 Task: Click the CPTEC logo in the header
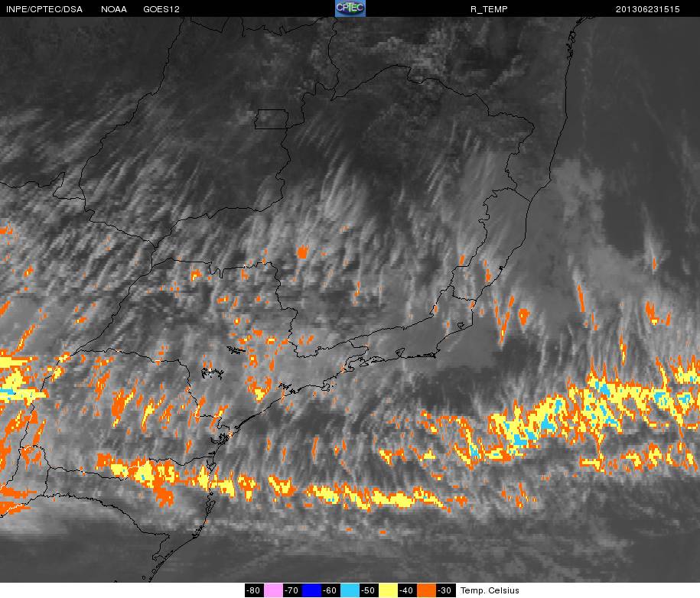click(350, 8)
